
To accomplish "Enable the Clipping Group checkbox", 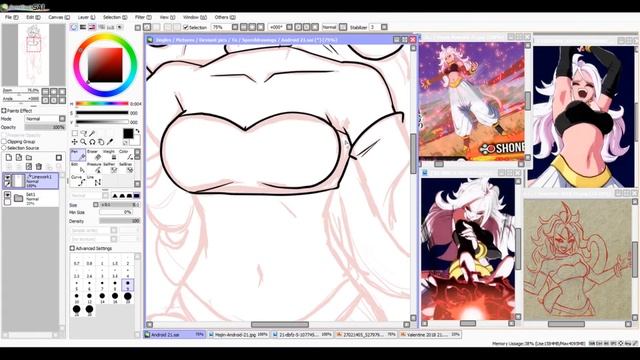I will (4, 142).
